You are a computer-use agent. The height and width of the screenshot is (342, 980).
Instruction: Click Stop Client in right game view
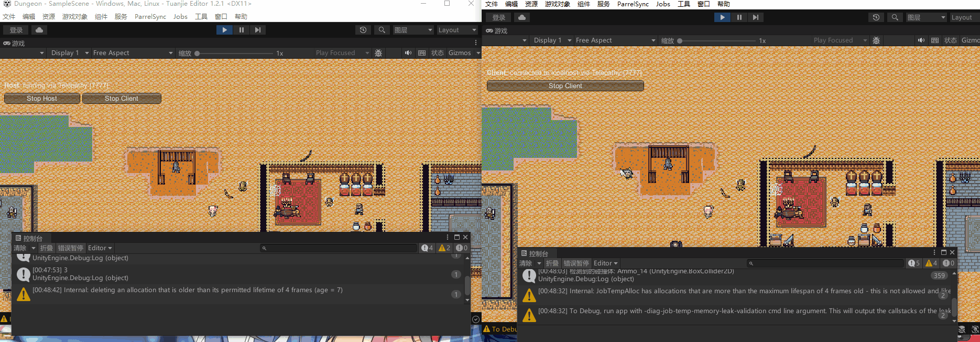pyautogui.click(x=565, y=86)
